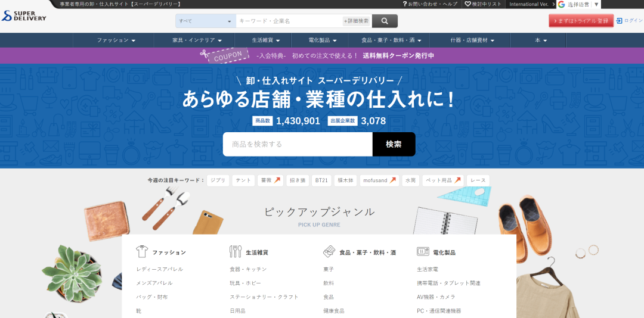Click the Super Delivery logo
The width and height of the screenshot is (644, 318).
(x=24, y=15)
